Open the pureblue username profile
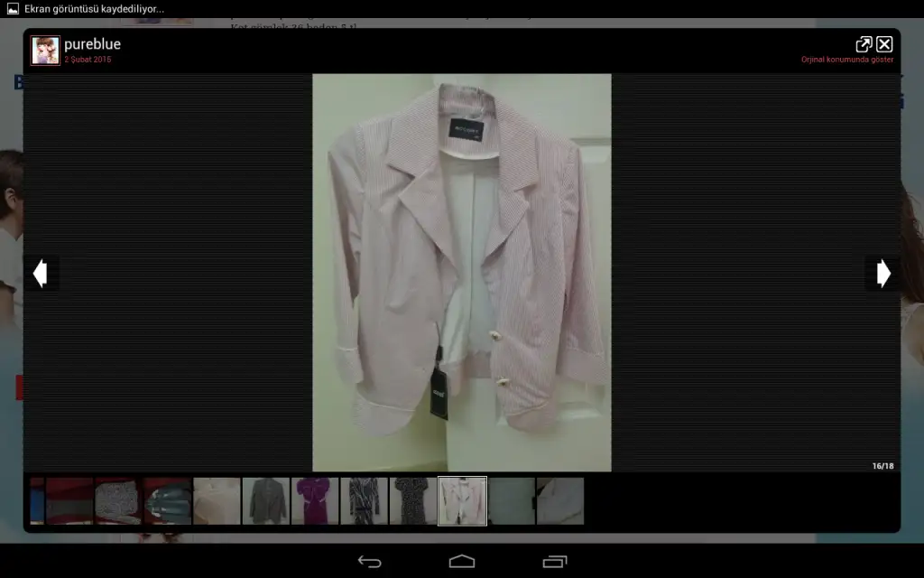The width and height of the screenshot is (924, 578). click(x=92, y=44)
